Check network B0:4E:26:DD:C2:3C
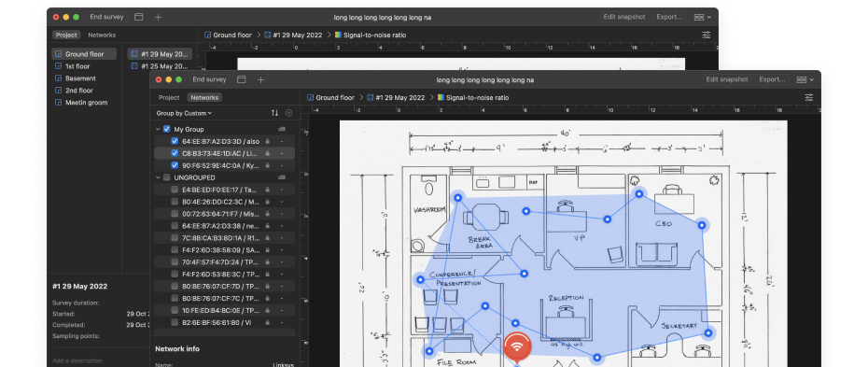Viewport: 868px width, 367px height. point(175,202)
